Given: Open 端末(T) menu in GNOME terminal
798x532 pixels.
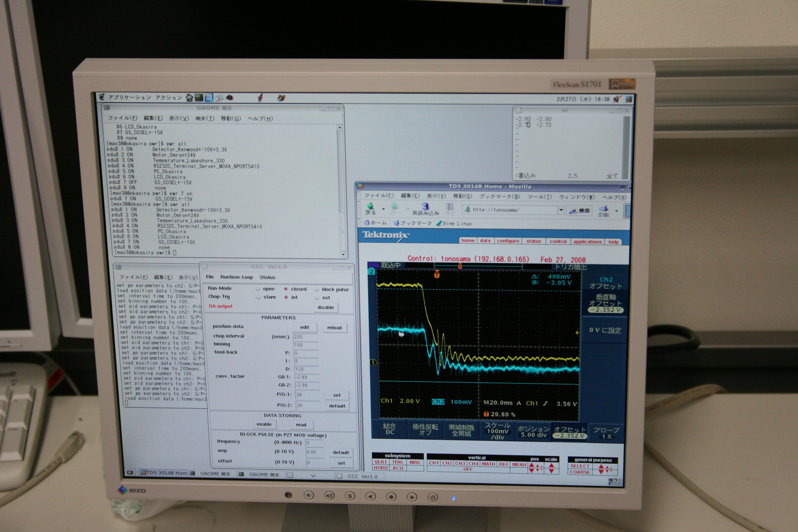Looking at the screenshot, I should coord(205,118).
